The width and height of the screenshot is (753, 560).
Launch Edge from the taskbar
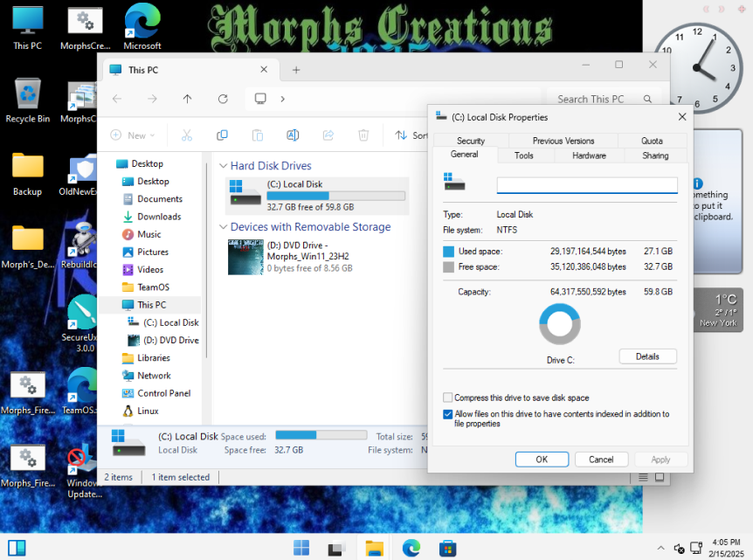(411, 548)
